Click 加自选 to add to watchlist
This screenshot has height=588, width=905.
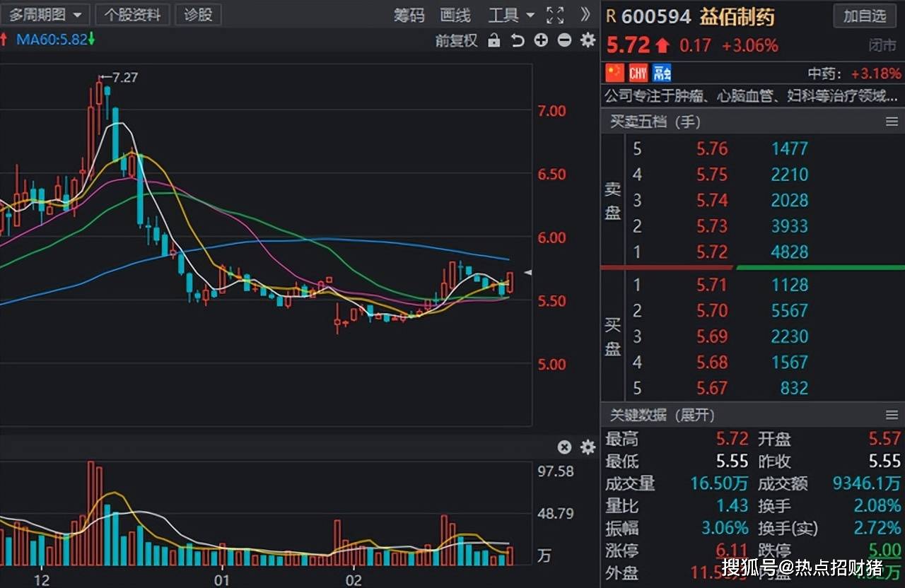864,16
